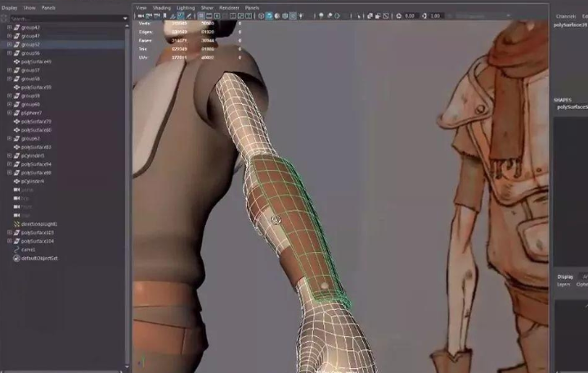Open the viewport Show menu

pyautogui.click(x=207, y=7)
